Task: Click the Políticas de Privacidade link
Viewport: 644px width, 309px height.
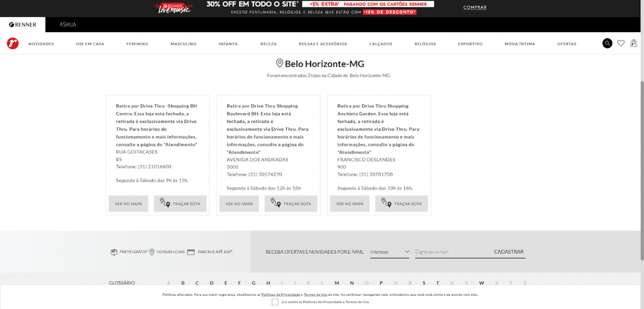Action: click(x=281, y=295)
